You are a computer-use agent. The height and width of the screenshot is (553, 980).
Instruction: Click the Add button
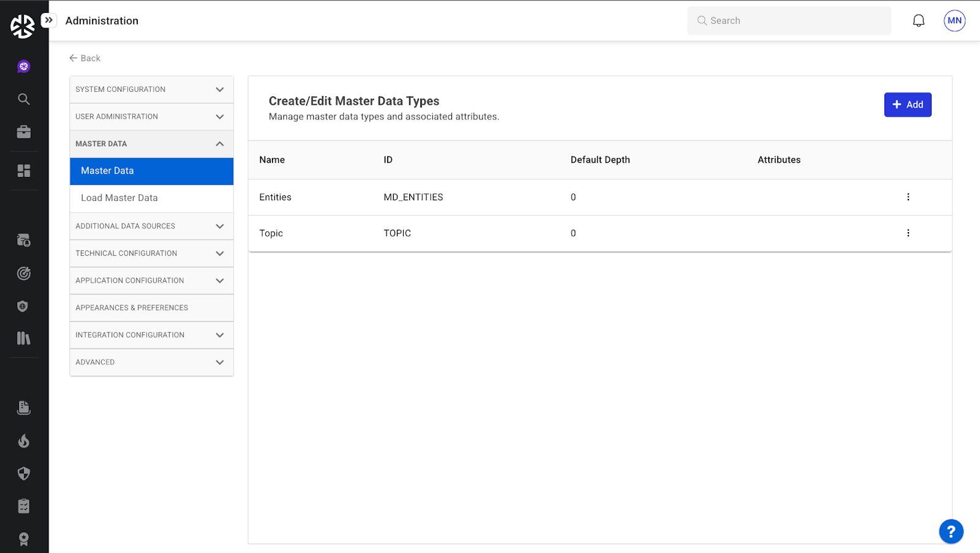point(907,105)
